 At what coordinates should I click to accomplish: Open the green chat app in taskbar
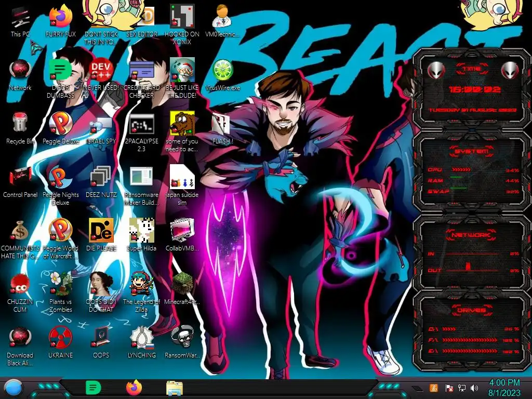(x=93, y=388)
